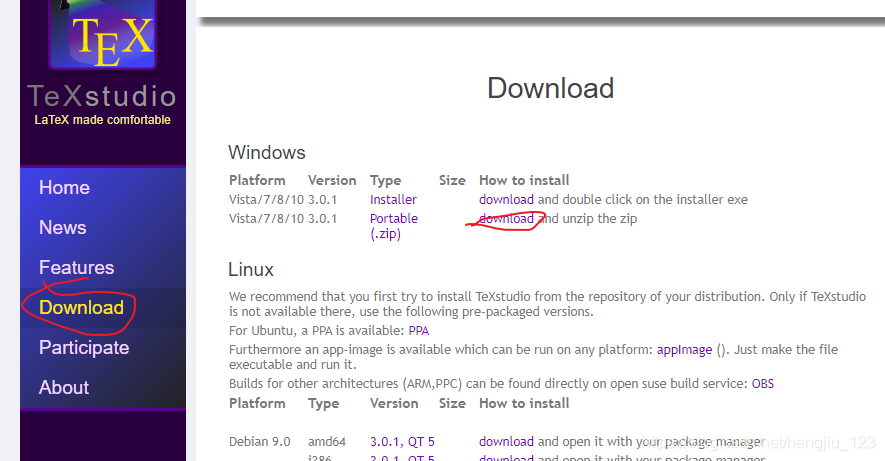Download the Windows installer exe
The height and width of the screenshot is (461, 885).
click(506, 200)
